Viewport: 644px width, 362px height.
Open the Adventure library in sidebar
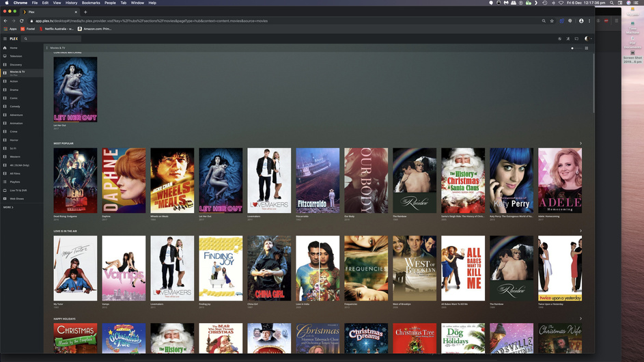21,115
